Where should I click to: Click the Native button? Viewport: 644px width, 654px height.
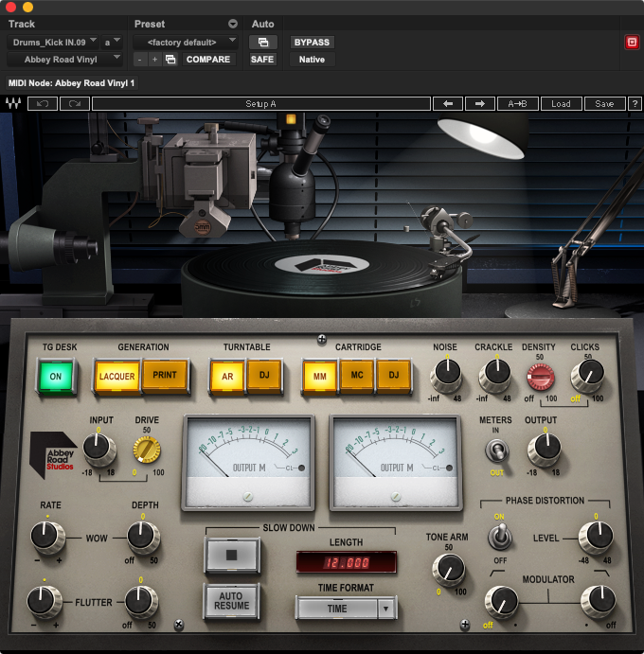point(312,60)
